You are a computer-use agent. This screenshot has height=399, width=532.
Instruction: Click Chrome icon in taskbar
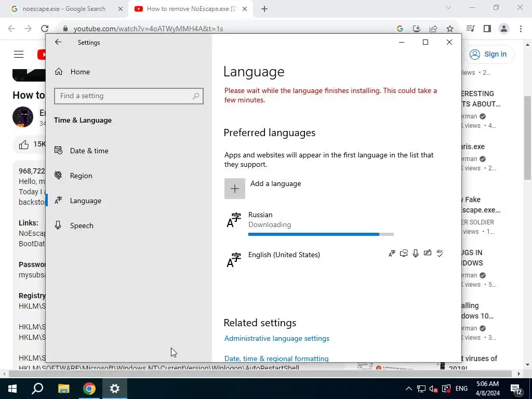[x=89, y=389]
